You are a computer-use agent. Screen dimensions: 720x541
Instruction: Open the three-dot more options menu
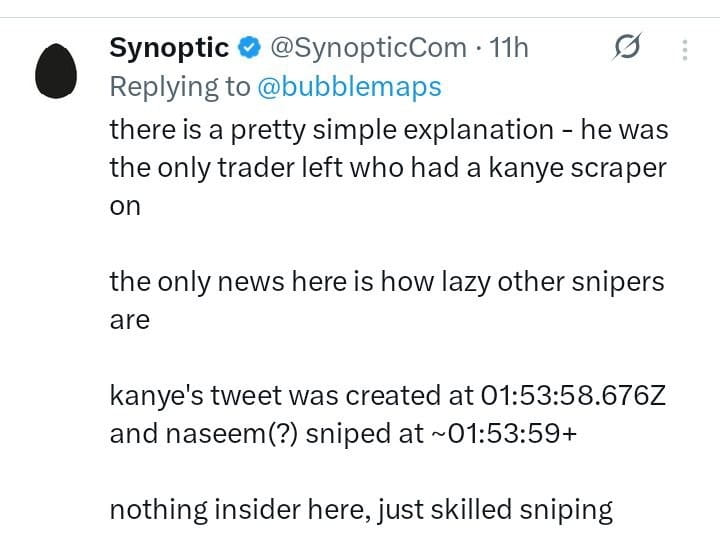tap(685, 50)
